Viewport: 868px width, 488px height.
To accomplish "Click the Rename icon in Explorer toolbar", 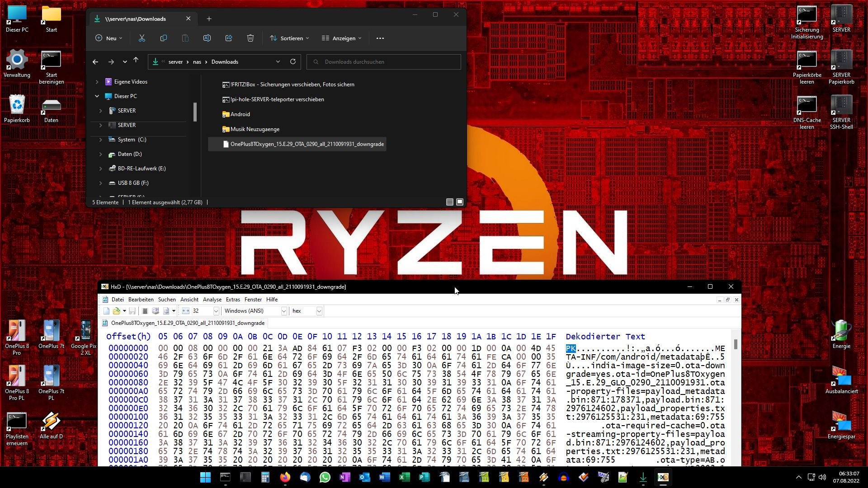I will coord(207,38).
